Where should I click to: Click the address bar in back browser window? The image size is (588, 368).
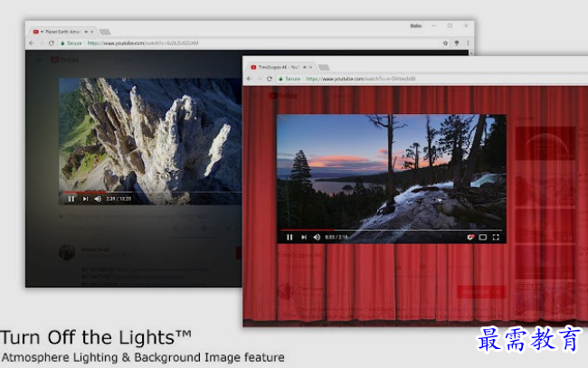coord(248,43)
